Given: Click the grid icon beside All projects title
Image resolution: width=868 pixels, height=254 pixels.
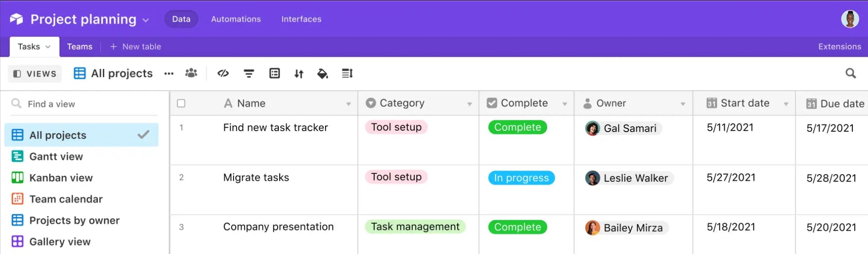Looking at the screenshot, I should click(x=79, y=73).
